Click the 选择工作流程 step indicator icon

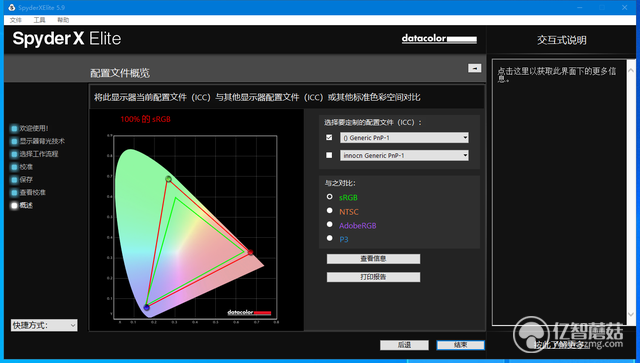click(x=14, y=154)
